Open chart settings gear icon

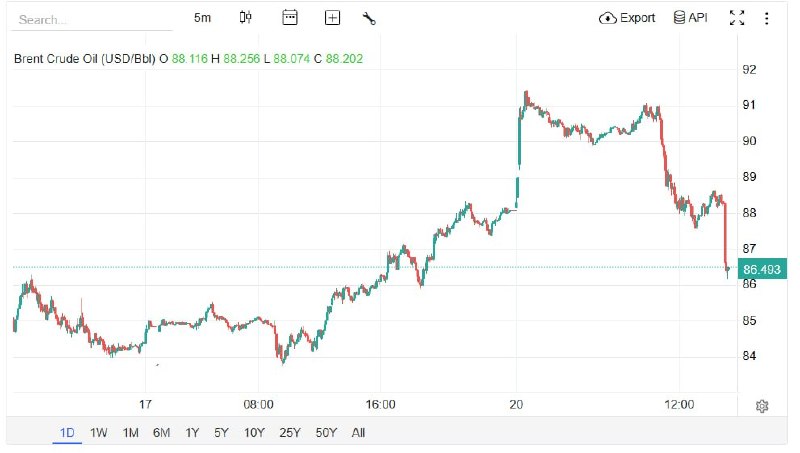coord(762,406)
